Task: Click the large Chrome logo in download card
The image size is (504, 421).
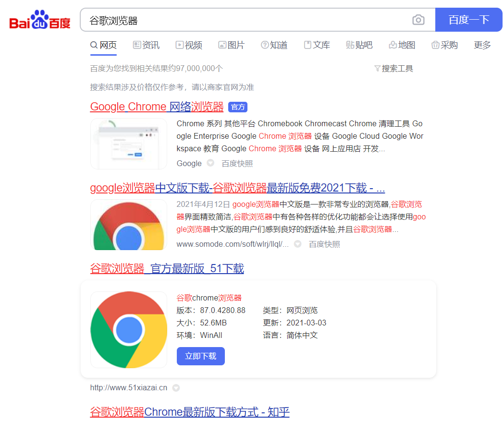Action: (x=129, y=330)
